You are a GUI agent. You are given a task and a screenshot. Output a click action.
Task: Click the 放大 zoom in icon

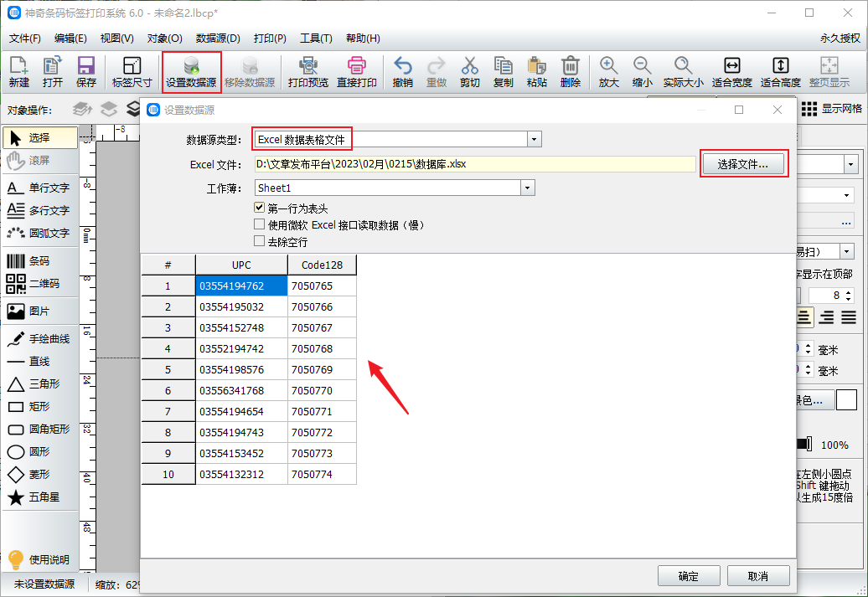pyautogui.click(x=608, y=71)
